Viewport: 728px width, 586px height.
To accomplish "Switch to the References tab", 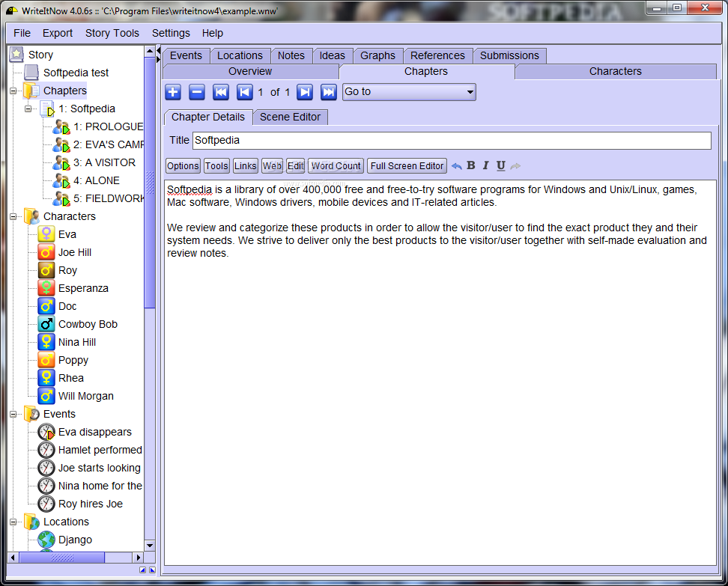I will tap(437, 55).
